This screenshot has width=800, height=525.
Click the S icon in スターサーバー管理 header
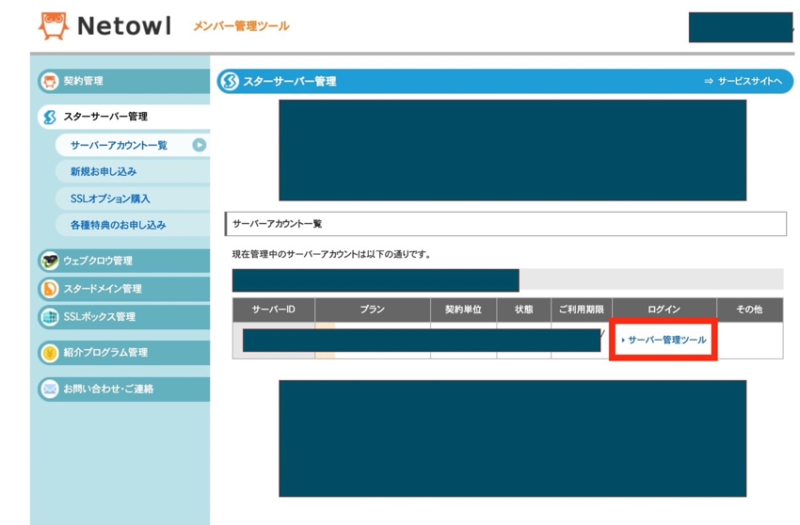[x=230, y=81]
